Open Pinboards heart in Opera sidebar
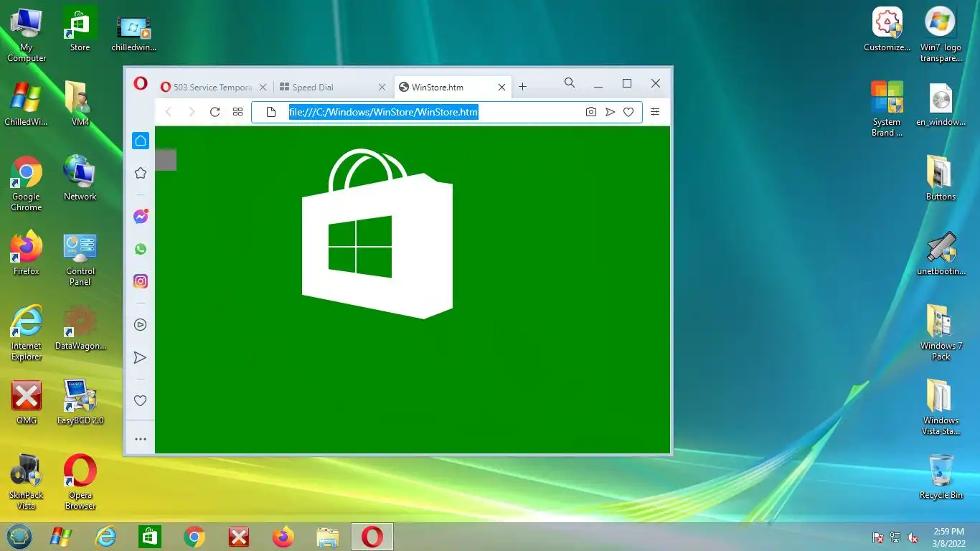This screenshot has width=980, height=551. (141, 401)
